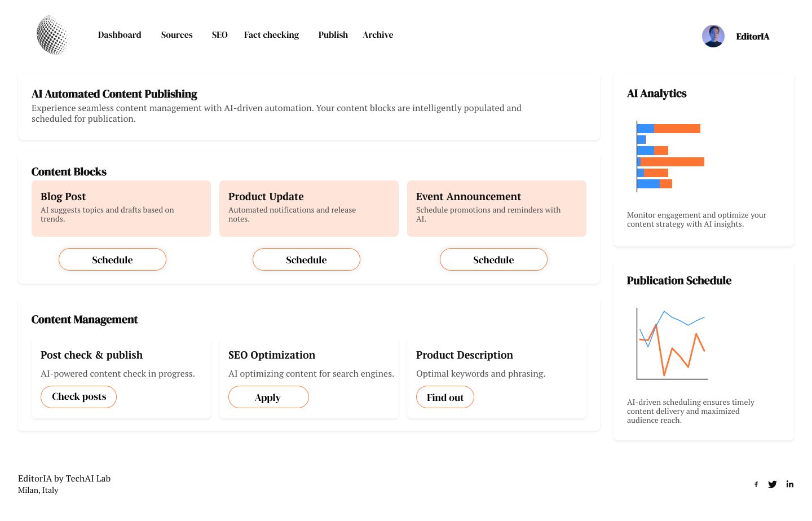Image resolution: width=812 pixels, height=521 pixels.
Task: Open the Publish navigation item
Action: pos(333,35)
